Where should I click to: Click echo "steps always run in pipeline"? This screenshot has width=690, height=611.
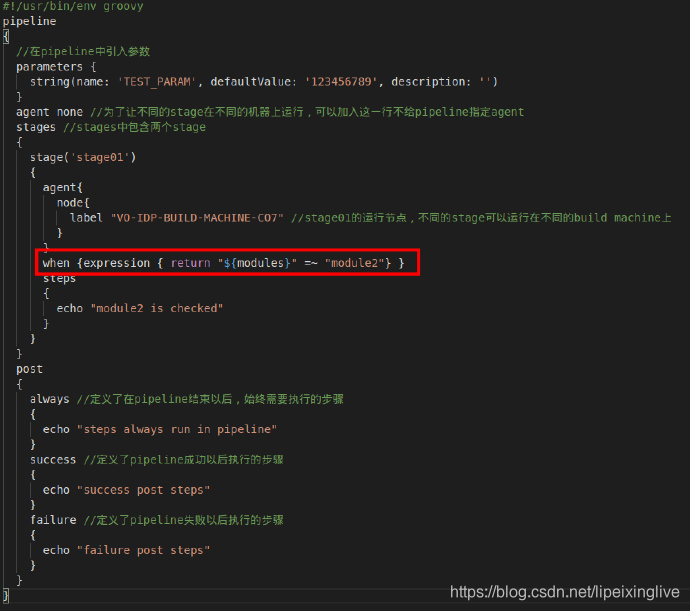[160, 430]
